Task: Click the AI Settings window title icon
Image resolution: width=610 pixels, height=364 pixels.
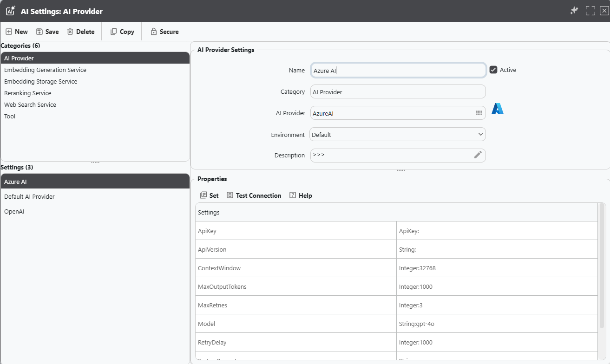Action: (x=11, y=11)
